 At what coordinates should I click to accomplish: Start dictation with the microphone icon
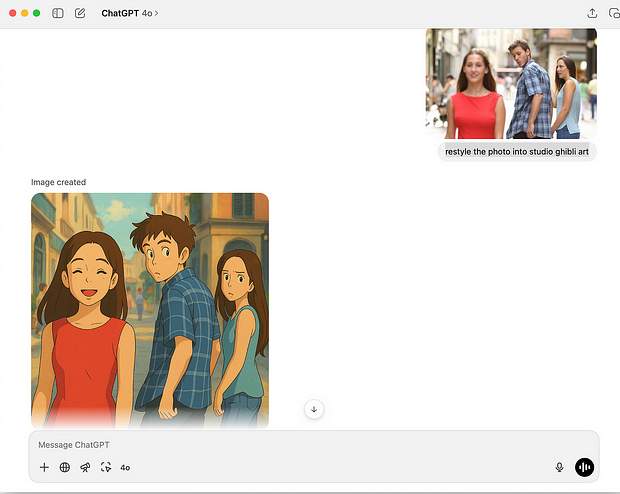[559, 468]
